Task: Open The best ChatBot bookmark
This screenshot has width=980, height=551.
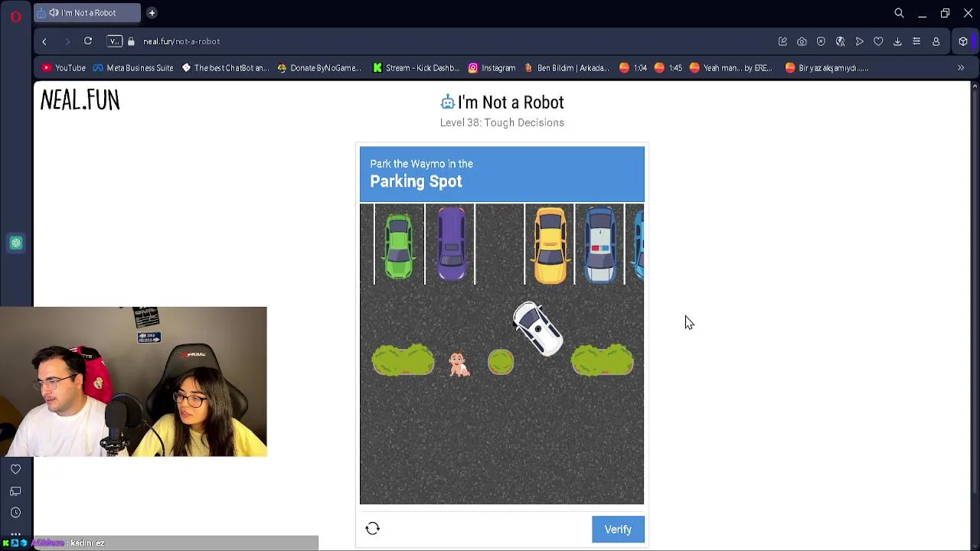Action: [x=225, y=68]
